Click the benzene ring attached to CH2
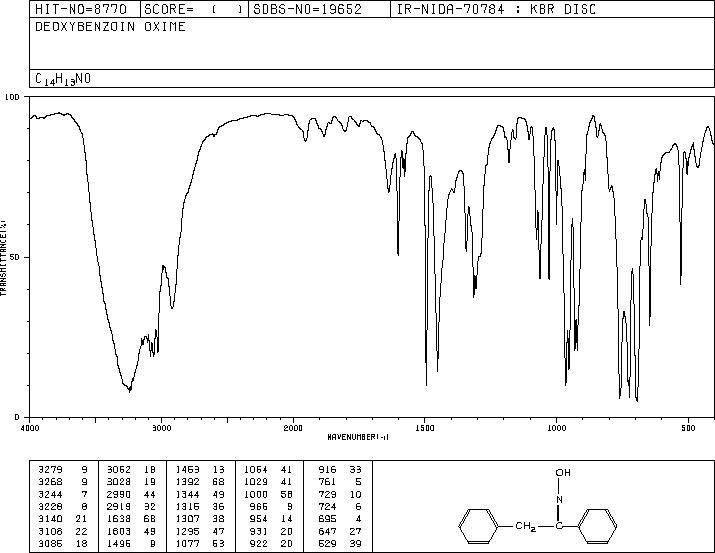Image resolution: width=715 pixels, height=553 pixels. pos(478,526)
